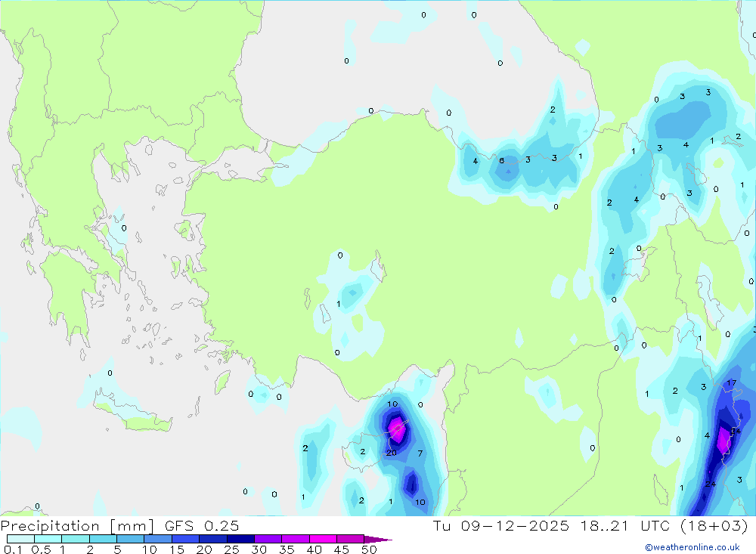
Task: Click the 10–15 mm blue legend swatch
Action: pos(158,539)
